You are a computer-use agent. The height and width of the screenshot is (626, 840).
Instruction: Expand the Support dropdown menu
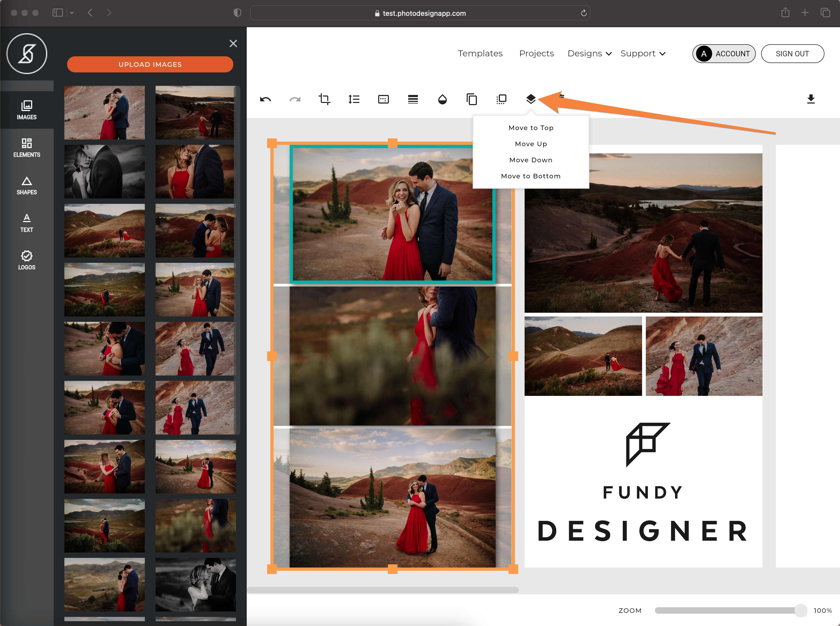(x=643, y=53)
